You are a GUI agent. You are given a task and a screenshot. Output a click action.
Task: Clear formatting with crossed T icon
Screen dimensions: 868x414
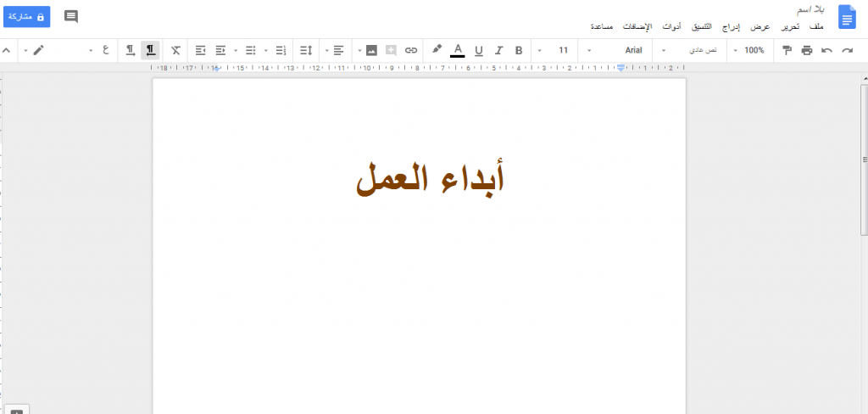click(x=175, y=50)
